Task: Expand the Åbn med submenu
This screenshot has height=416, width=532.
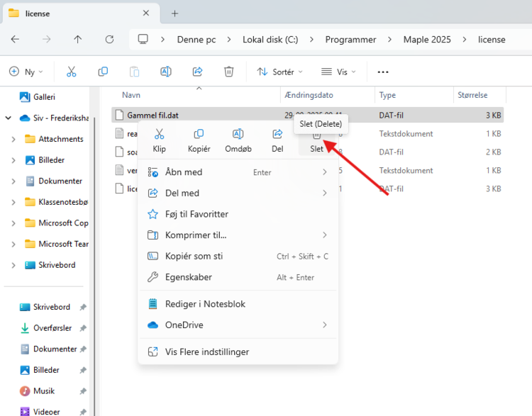Action: click(x=325, y=172)
